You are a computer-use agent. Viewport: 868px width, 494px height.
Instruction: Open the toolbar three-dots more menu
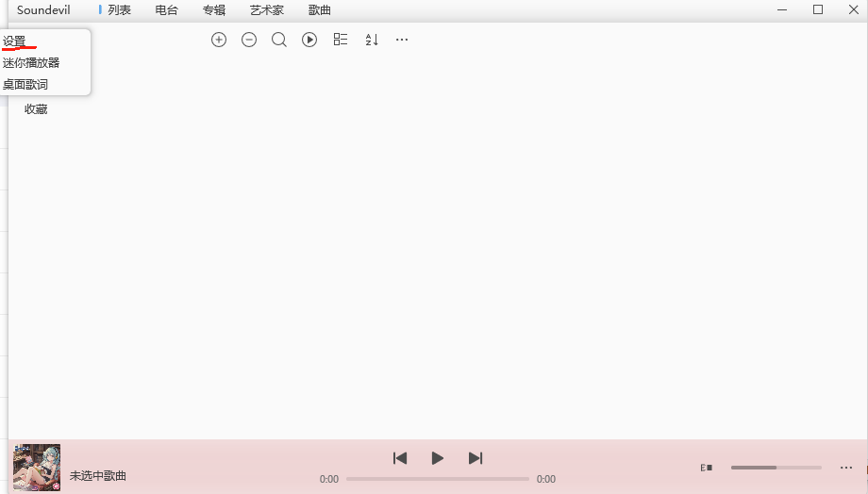[x=402, y=40]
